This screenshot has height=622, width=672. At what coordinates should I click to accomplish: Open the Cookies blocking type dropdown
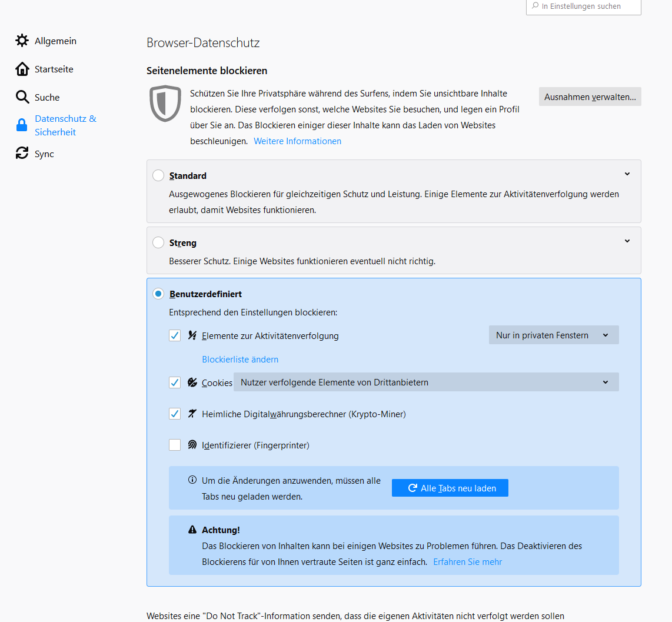pyautogui.click(x=426, y=382)
